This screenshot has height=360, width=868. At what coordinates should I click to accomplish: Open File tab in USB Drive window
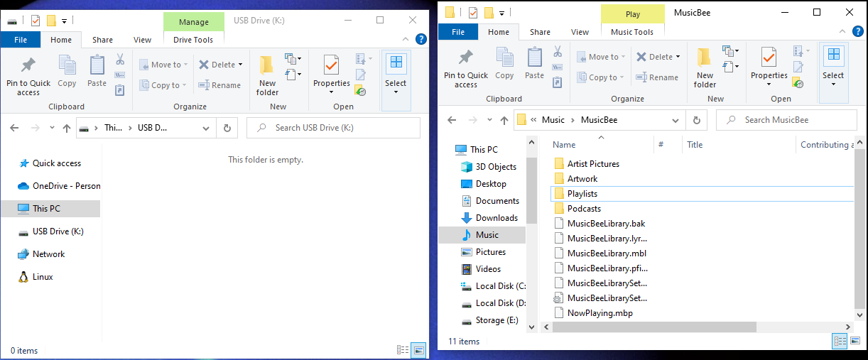click(x=21, y=40)
